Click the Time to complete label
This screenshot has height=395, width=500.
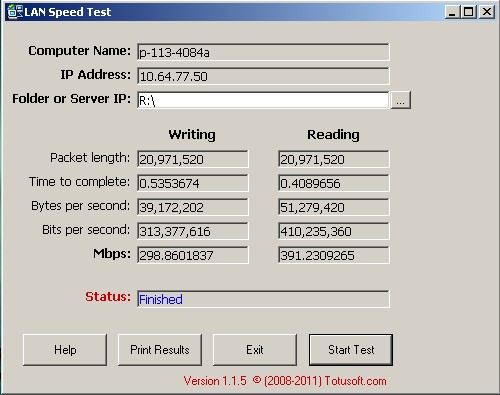tap(79, 182)
